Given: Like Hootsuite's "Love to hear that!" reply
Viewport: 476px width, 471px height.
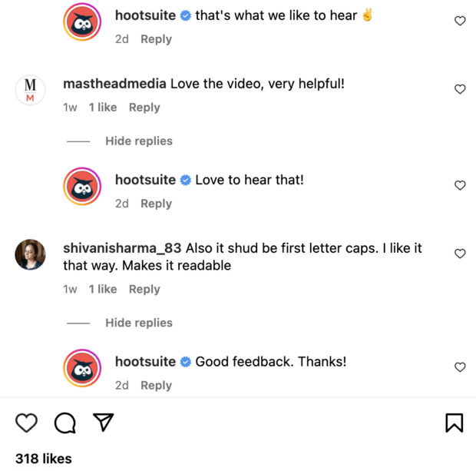Looking at the screenshot, I should pos(460,185).
